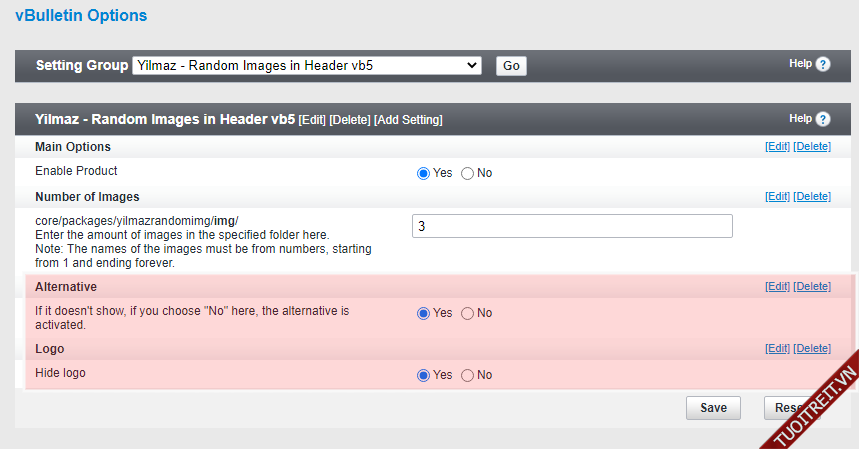This screenshot has width=859, height=449.
Task: Select Yes for the Alternative option
Action: point(423,313)
